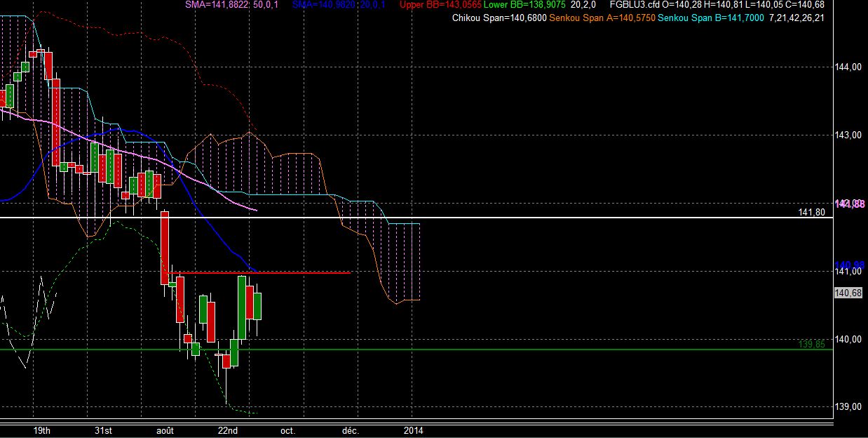Click the Chikou Span=140,6800 label
Viewport: 868px width, 438px height.
499,18
